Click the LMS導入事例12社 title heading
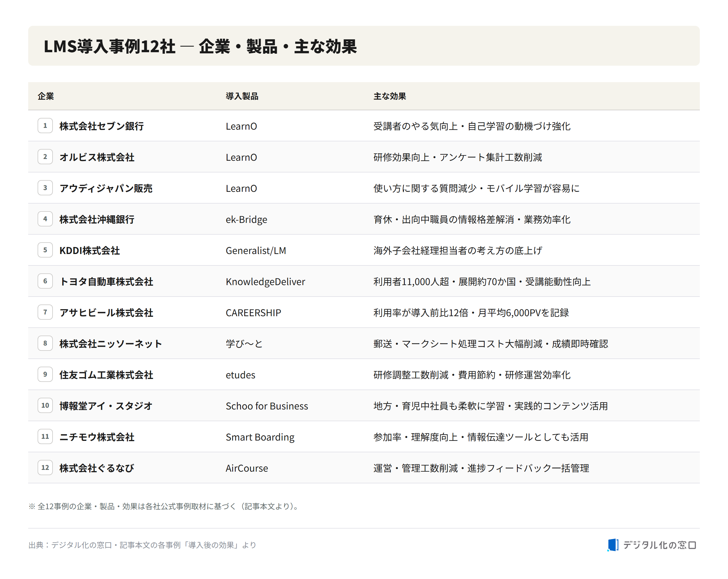728x579 pixels. click(x=109, y=46)
